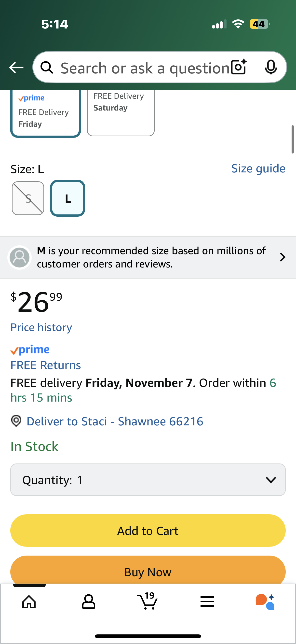Tap the delivery location pin icon
The image size is (296, 644).
pyautogui.click(x=16, y=421)
